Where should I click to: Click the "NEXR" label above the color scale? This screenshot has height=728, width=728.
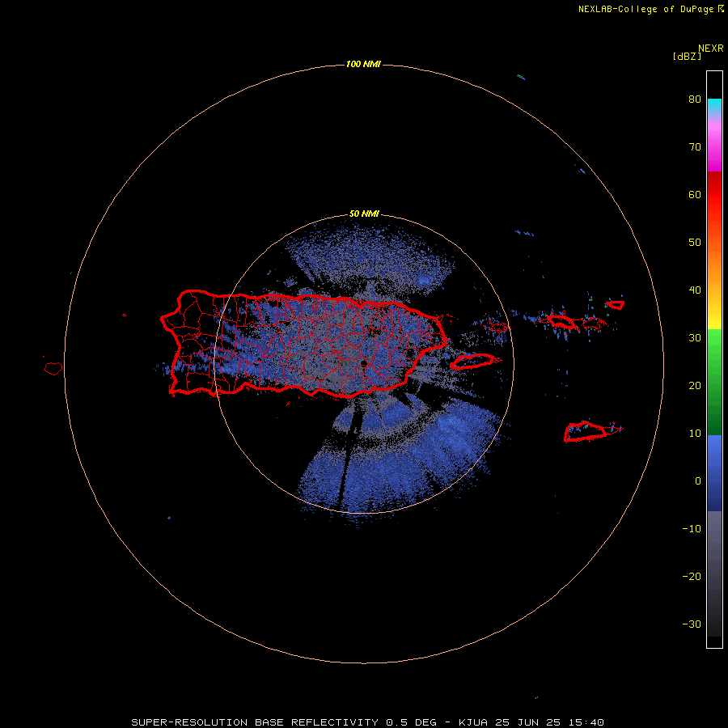point(710,49)
